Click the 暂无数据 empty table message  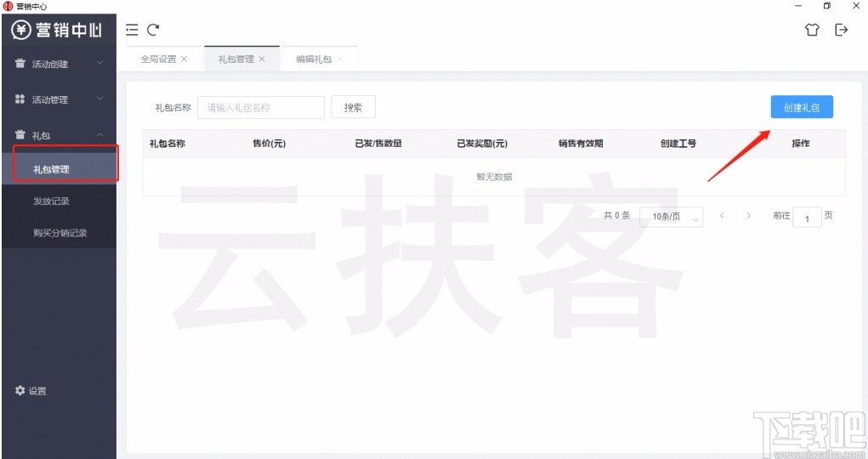click(x=494, y=177)
